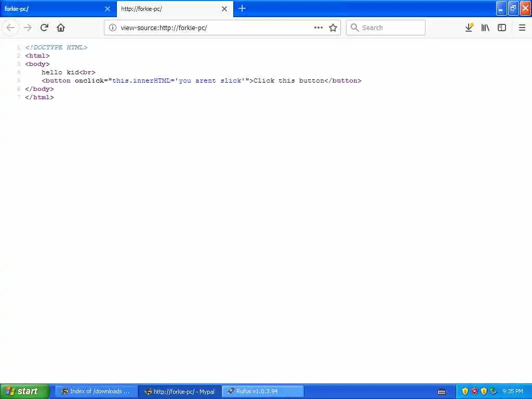Click the <!DOCTYPE HTML> source line
Screen dimensions: 532x399
[x=56, y=47]
